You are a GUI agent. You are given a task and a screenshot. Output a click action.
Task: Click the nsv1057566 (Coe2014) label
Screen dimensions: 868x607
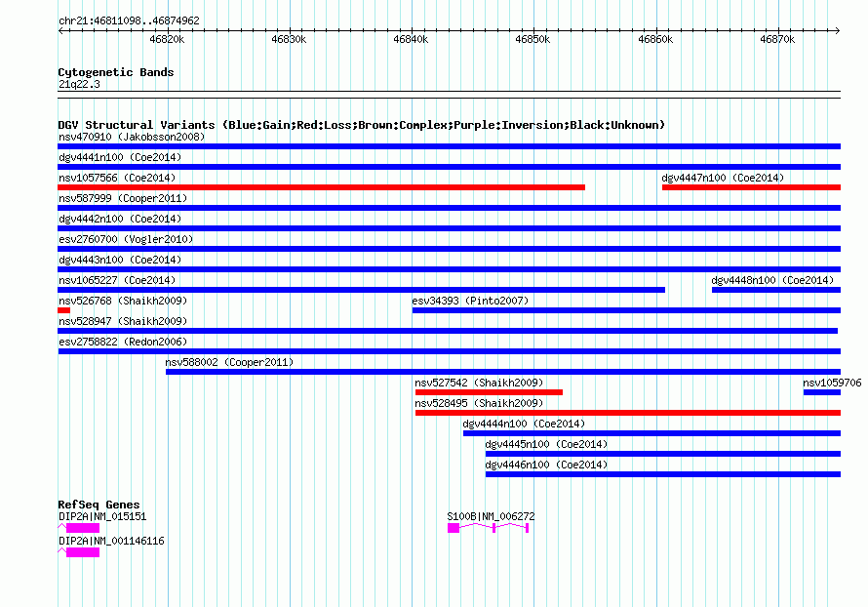coord(117,178)
